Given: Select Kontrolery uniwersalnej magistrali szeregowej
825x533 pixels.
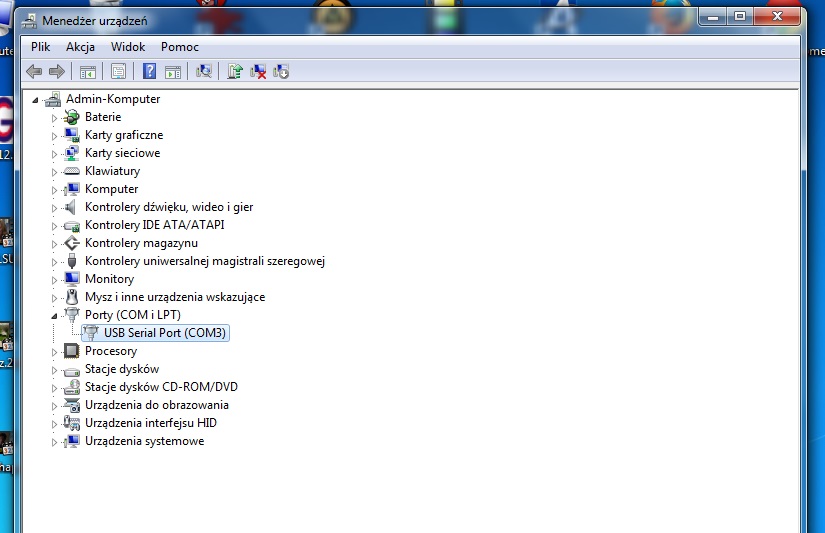Looking at the screenshot, I should coord(204,261).
